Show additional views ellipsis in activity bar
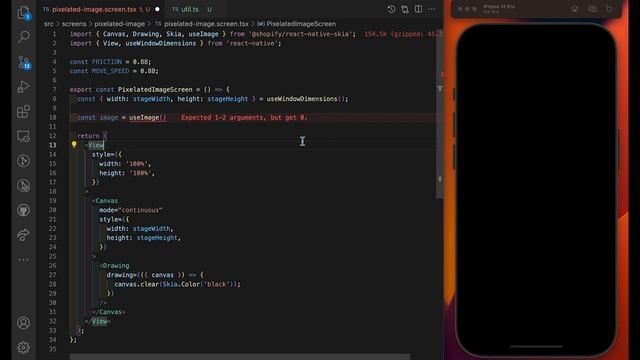The width and height of the screenshot is (640, 360). (x=24, y=260)
